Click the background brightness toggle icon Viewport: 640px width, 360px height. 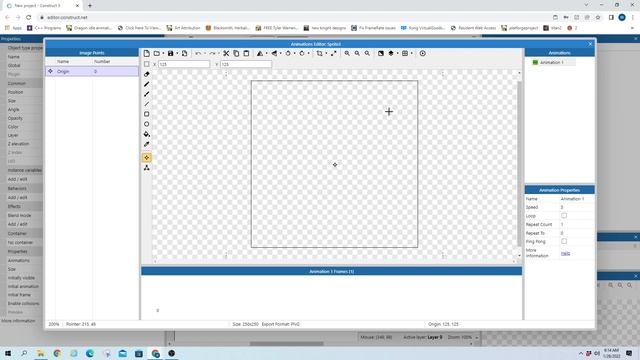click(381, 53)
